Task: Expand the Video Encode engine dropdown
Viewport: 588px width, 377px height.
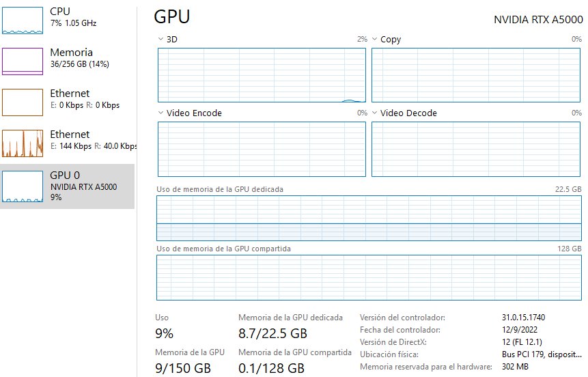Action: coord(160,113)
